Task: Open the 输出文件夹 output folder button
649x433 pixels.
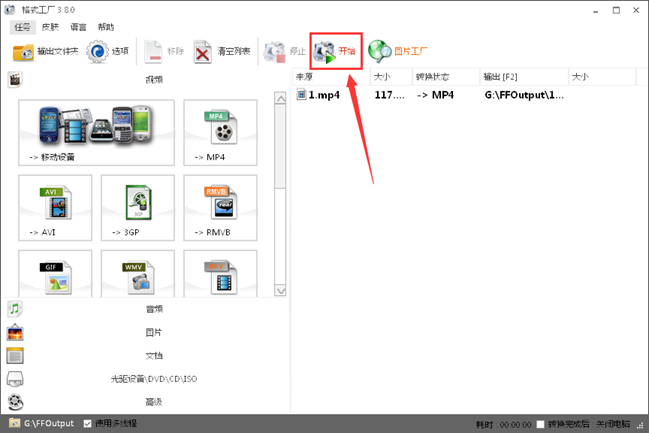Action: pos(46,51)
